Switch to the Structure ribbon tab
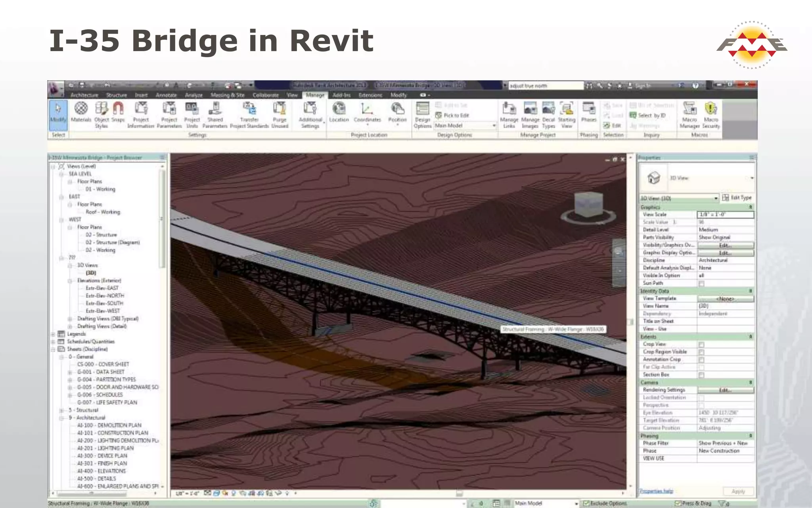 pyautogui.click(x=117, y=95)
